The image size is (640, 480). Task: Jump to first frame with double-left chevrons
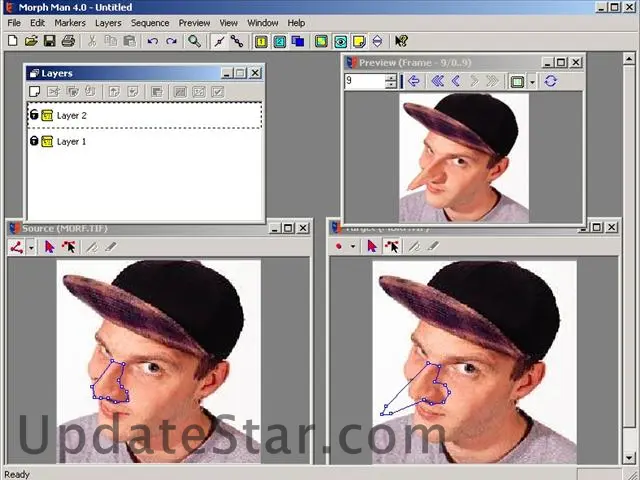point(438,81)
